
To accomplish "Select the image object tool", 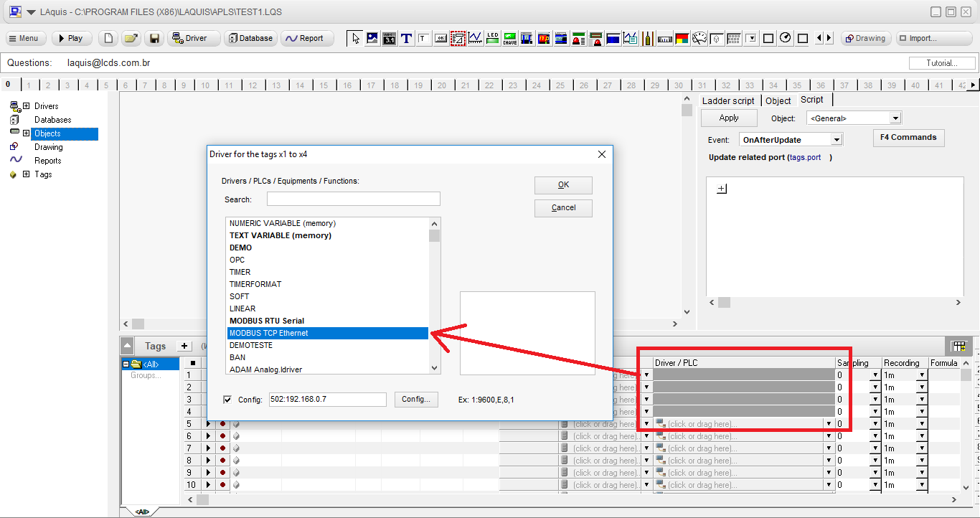I will point(372,38).
